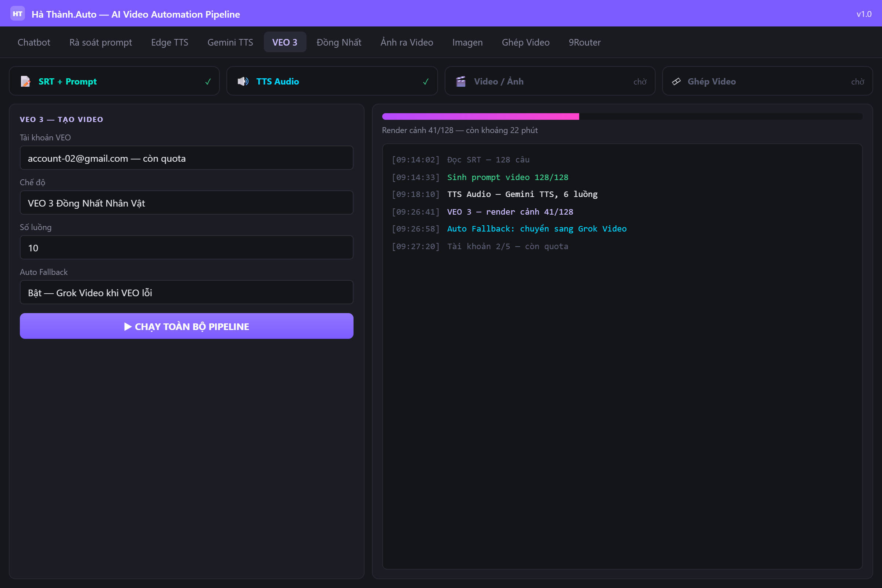This screenshot has width=882, height=588.
Task: Click the 'VEO 3 — TẠO VIDEO' heading
Action: 61,119
